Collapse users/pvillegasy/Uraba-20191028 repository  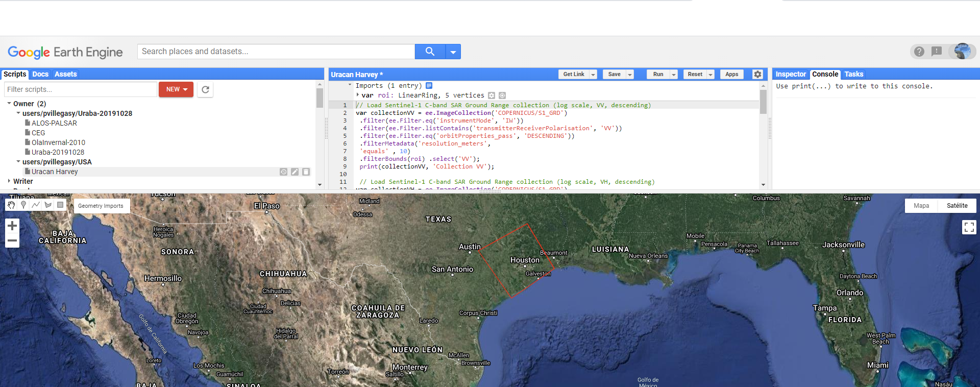coord(18,113)
